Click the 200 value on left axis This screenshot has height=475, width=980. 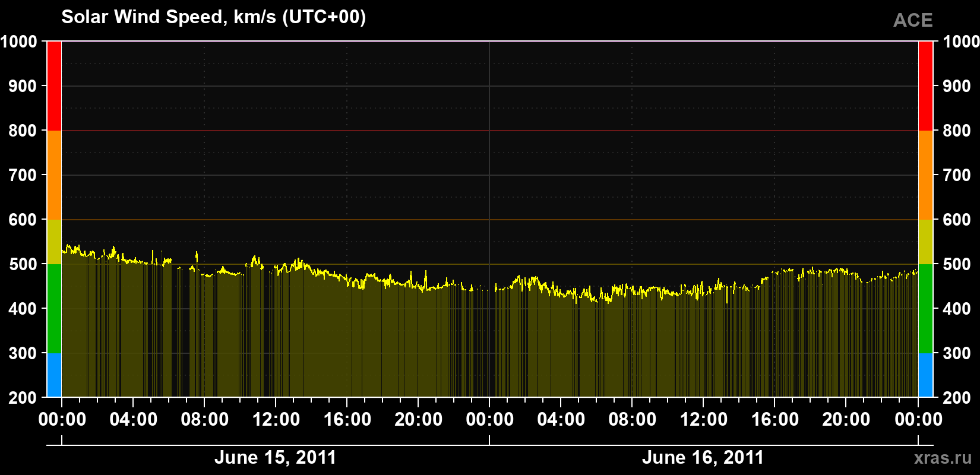pos(23,398)
